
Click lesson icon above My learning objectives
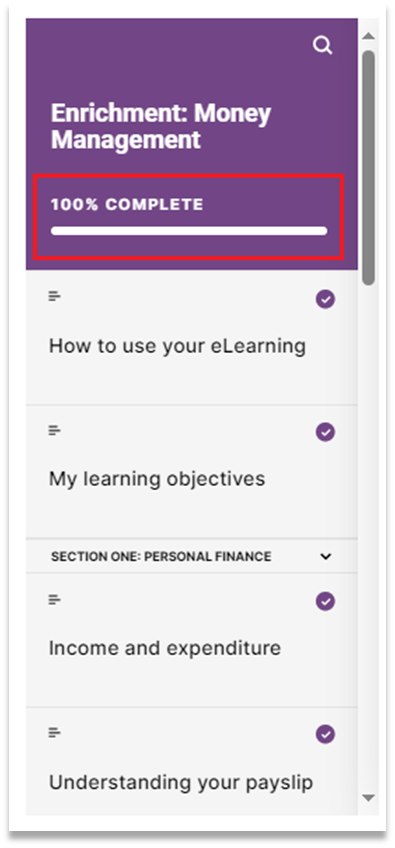(x=54, y=430)
